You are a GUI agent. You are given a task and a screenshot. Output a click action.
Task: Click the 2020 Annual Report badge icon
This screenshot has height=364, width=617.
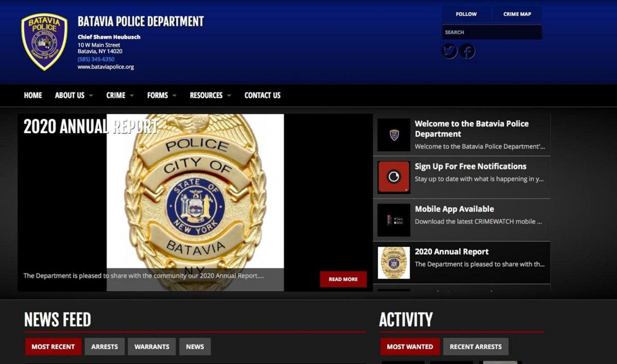point(393,263)
